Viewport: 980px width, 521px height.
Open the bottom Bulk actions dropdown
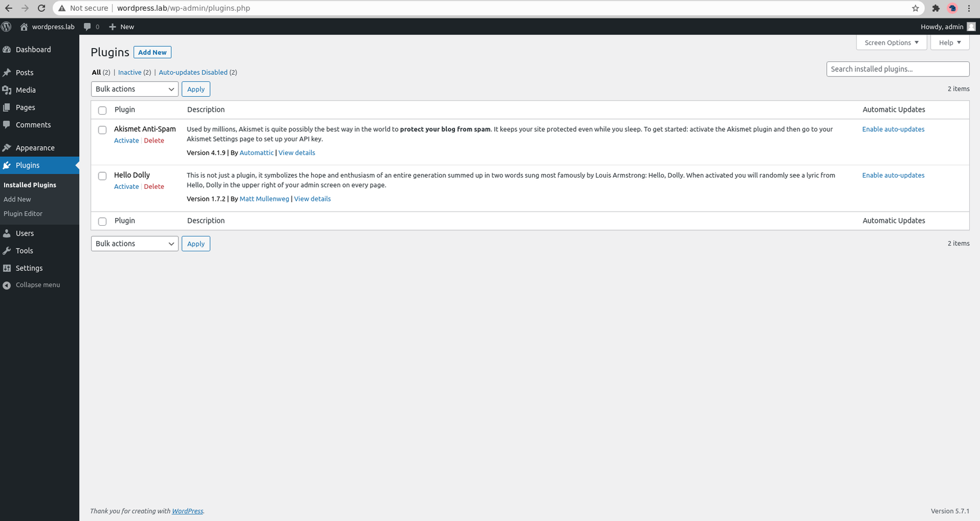(135, 244)
